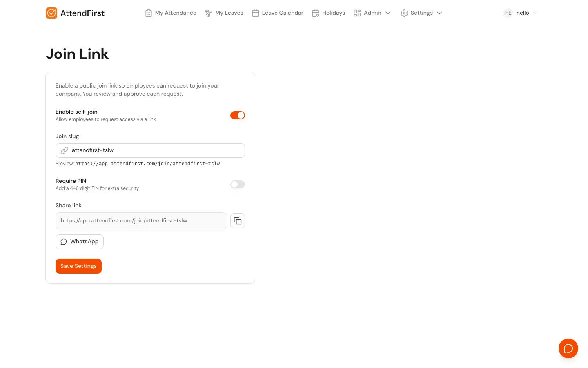This screenshot has width=588, height=368.
Task: Click the Save Settings button
Action: pyautogui.click(x=78, y=266)
